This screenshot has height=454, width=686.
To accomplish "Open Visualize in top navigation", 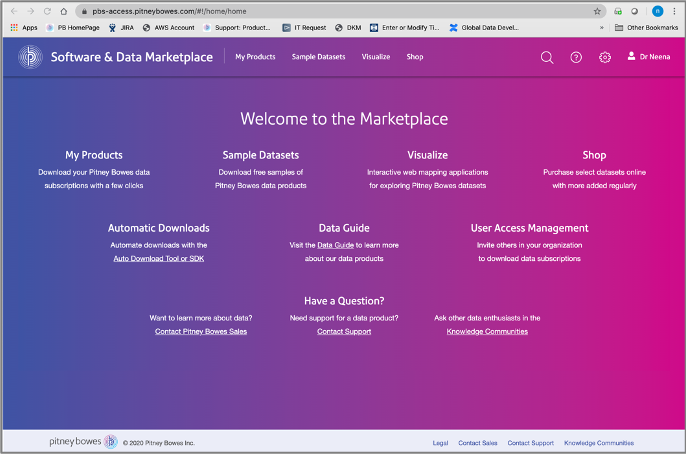I will point(376,57).
